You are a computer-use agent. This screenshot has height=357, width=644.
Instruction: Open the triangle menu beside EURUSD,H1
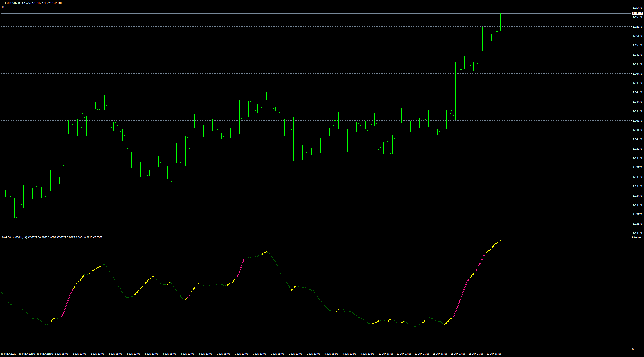point(3,3)
